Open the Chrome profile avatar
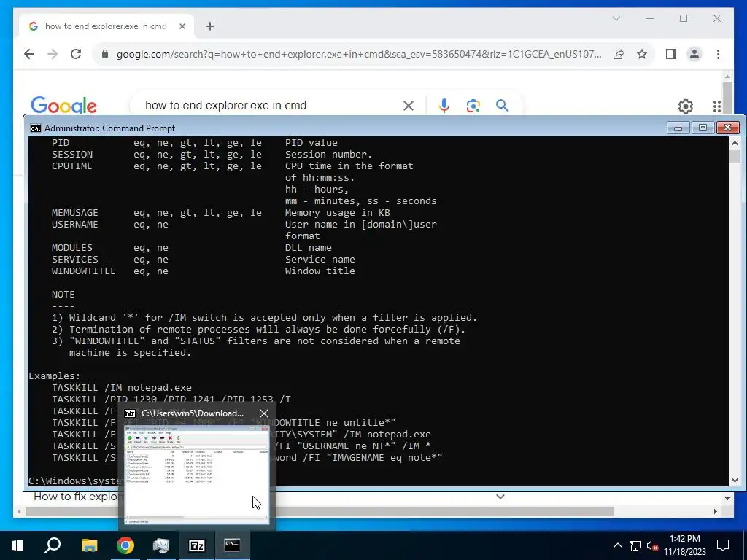 click(x=694, y=54)
